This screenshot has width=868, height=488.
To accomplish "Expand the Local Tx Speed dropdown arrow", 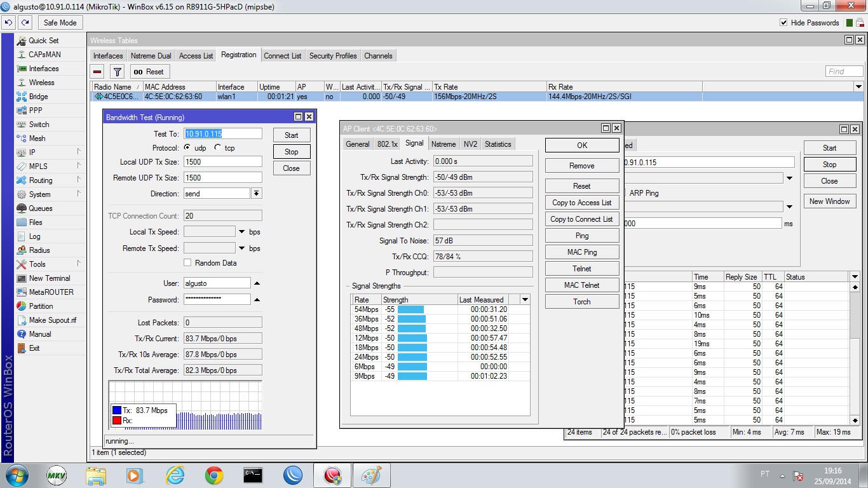I will pos(241,232).
